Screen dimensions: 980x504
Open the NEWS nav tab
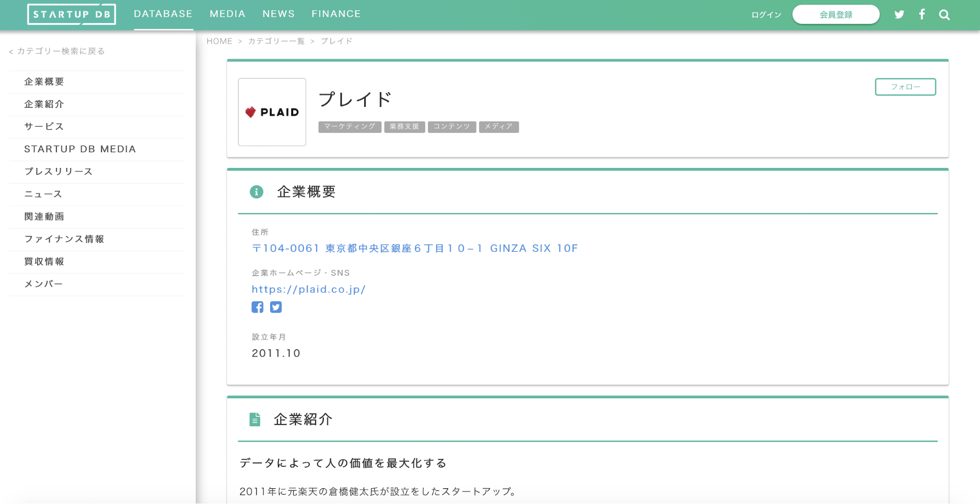point(278,14)
